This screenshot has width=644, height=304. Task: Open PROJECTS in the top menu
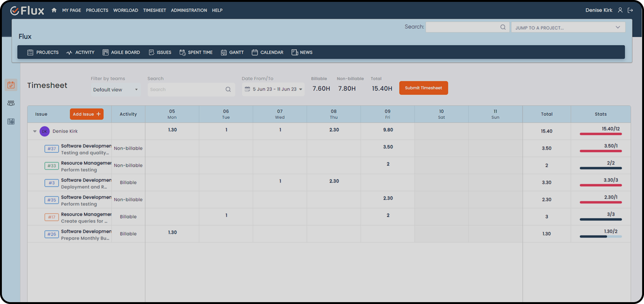pyautogui.click(x=97, y=10)
